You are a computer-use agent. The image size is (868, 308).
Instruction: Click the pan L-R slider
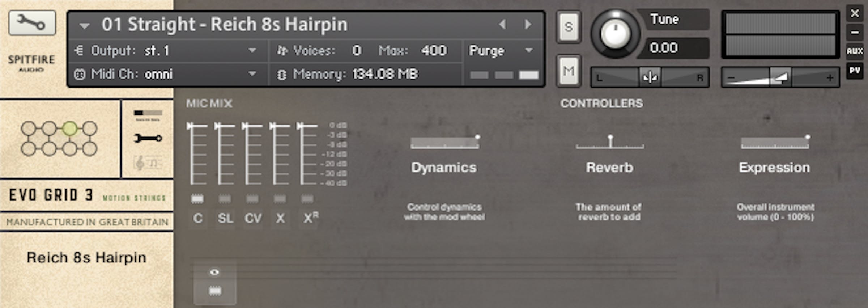650,77
